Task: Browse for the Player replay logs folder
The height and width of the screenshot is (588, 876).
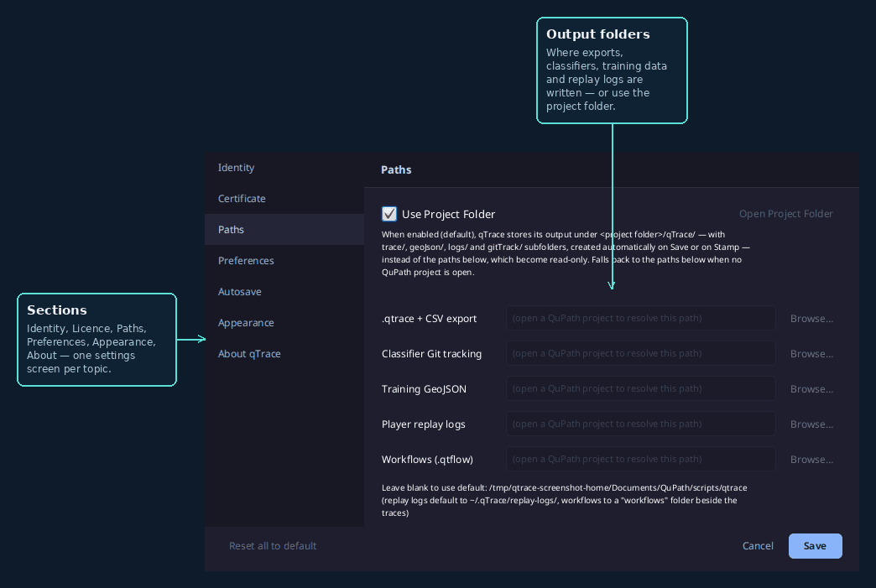Action: [811, 424]
